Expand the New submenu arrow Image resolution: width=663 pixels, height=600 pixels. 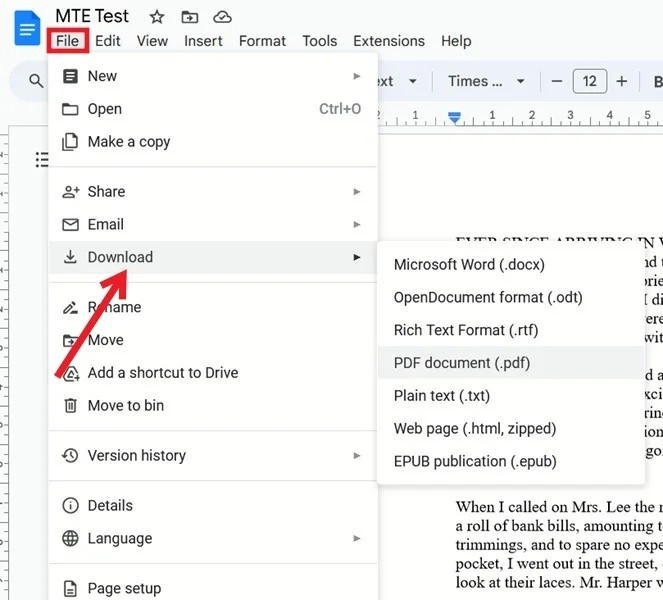pos(357,76)
